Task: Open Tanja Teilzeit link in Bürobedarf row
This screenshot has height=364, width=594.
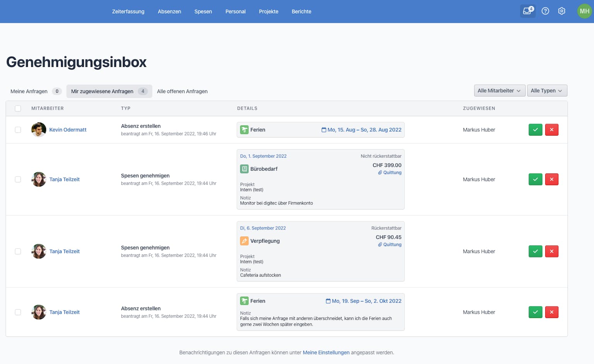Action: [65, 179]
